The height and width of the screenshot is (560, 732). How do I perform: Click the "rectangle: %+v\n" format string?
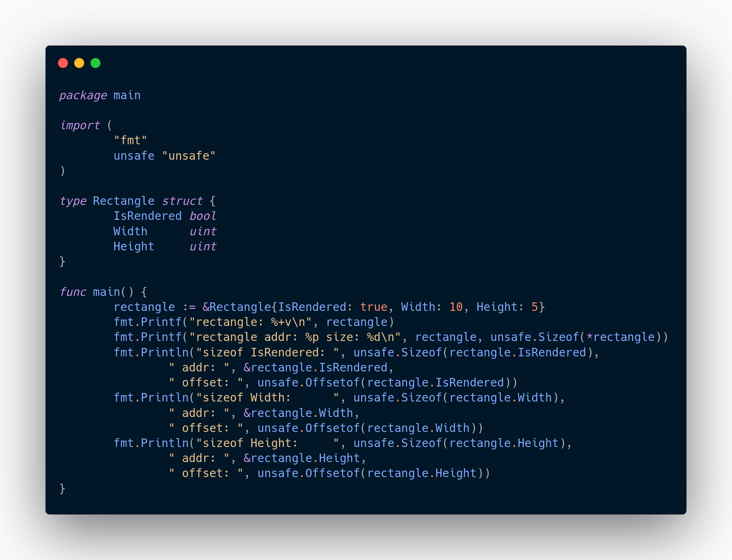[x=250, y=322]
